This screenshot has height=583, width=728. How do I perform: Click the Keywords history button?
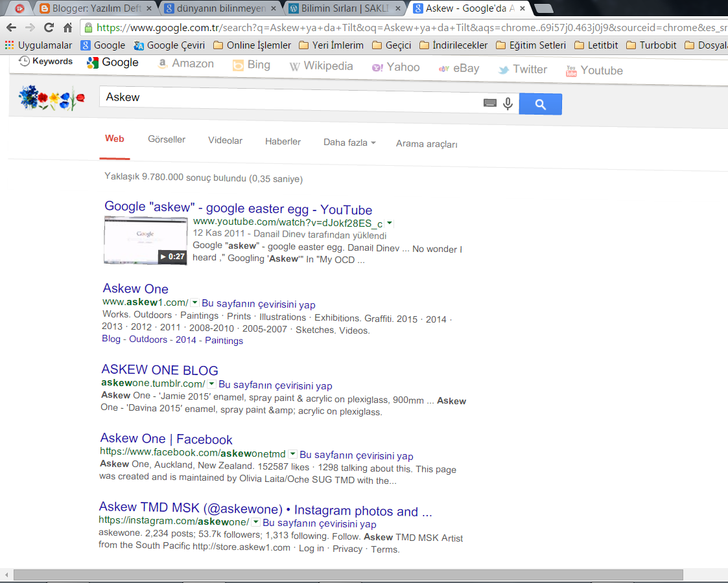pos(45,62)
